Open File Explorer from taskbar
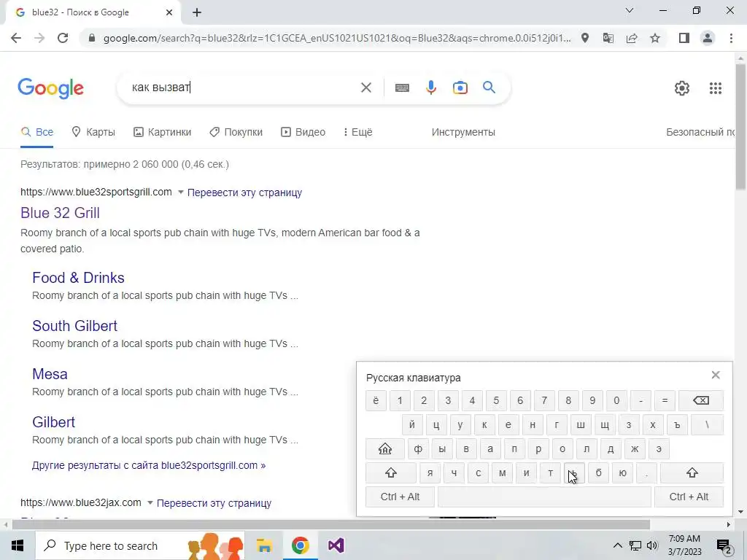Viewport: 747px width, 560px height. pos(264,545)
